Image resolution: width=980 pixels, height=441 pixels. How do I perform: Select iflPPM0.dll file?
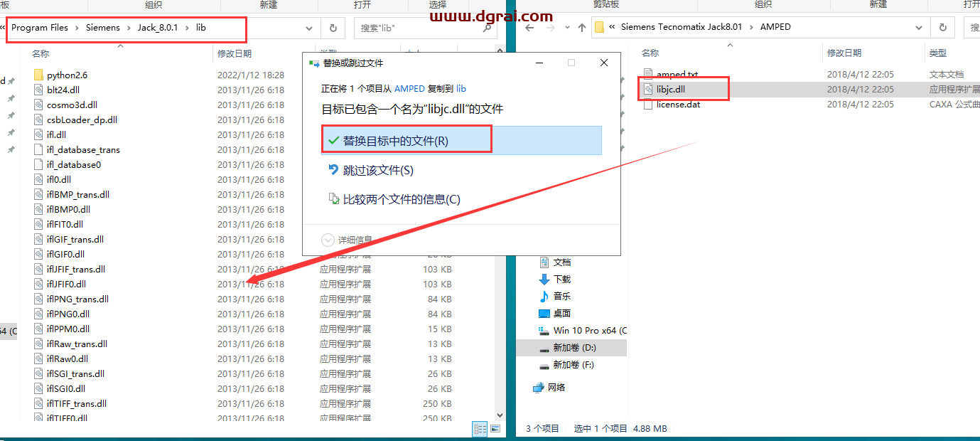[x=68, y=329]
